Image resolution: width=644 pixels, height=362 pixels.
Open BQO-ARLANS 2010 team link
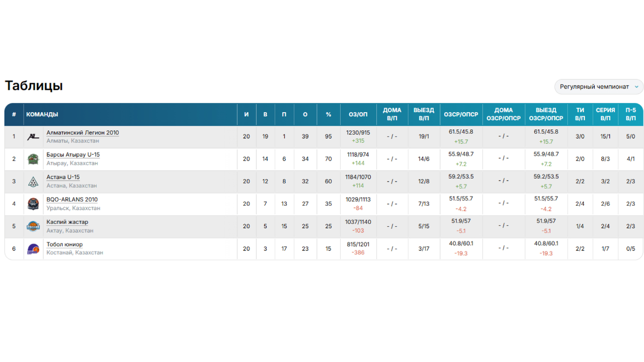click(72, 200)
